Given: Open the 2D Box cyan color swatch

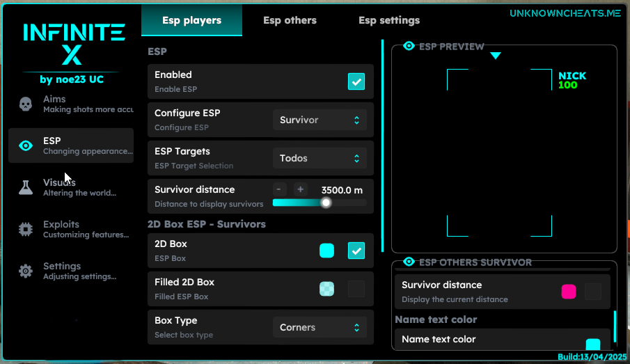Looking at the screenshot, I should tap(326, 251).
